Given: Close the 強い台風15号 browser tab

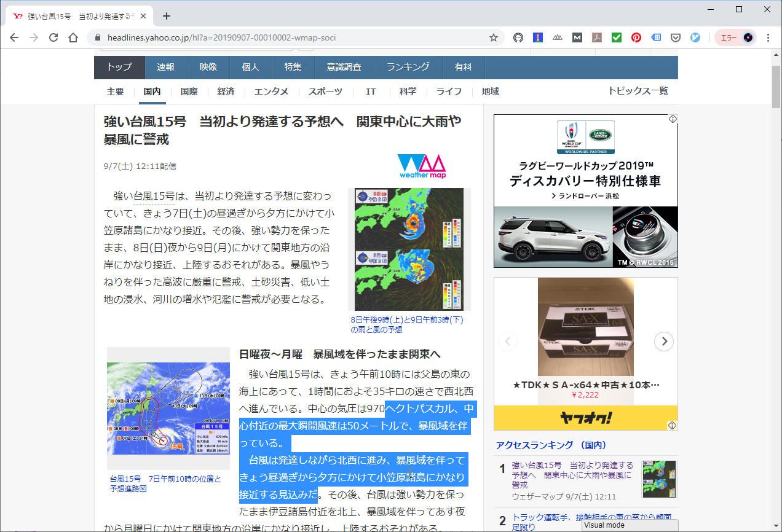Looking at the screenshot, I should pos(143,16).
